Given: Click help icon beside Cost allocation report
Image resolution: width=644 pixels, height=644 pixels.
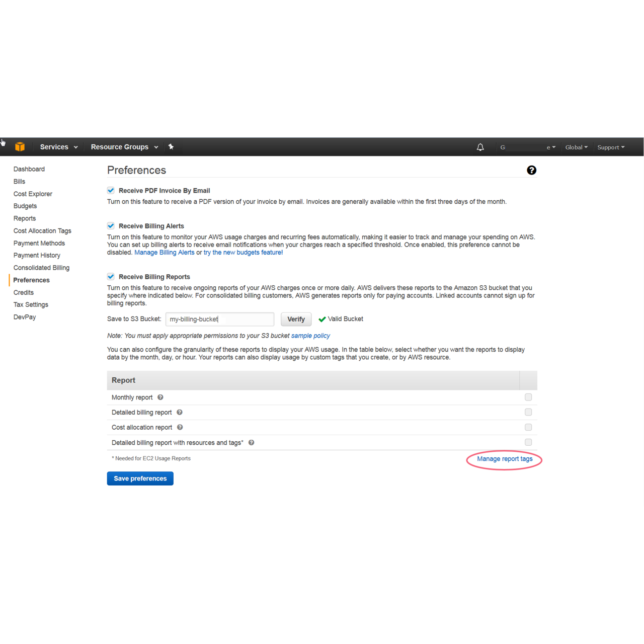Looking at the screenshot, I should point(180,428).
